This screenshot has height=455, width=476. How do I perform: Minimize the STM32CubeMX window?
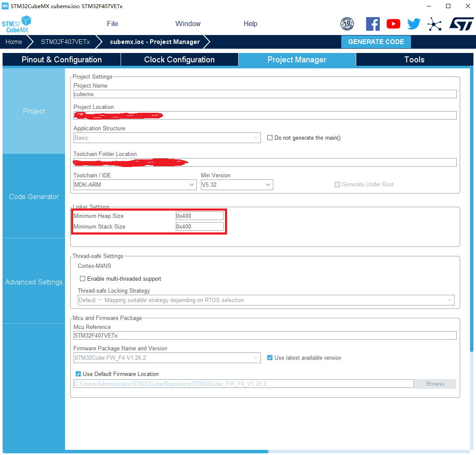click(x=429, y=6)
